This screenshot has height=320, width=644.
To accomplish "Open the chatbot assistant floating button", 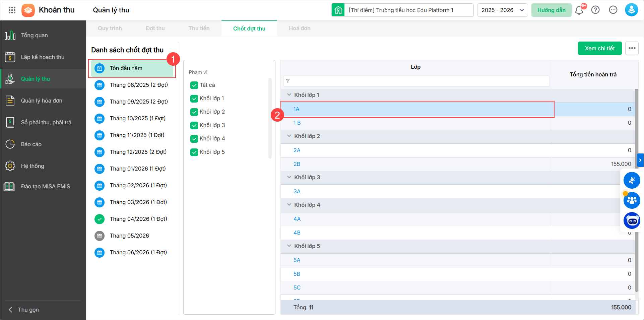I will click(x=632, y=220).
